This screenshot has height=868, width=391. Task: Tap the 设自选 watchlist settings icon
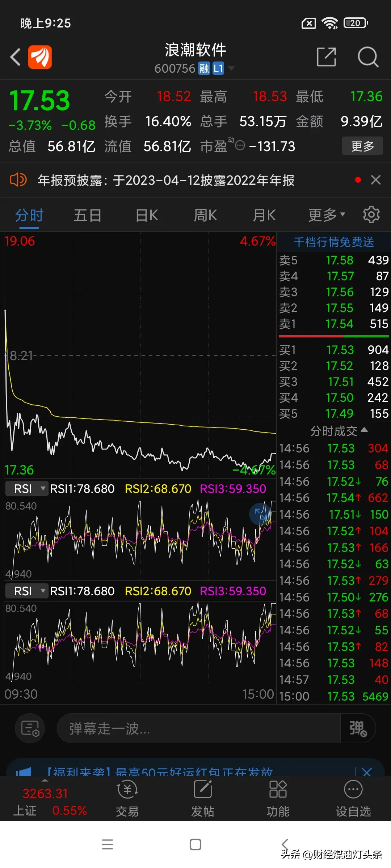pos(353,799)
